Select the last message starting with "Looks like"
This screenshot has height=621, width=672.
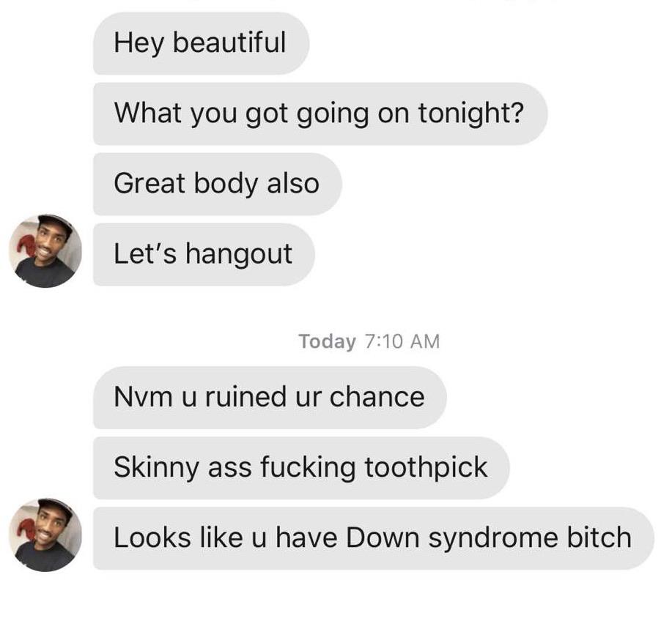pos(373,538)
